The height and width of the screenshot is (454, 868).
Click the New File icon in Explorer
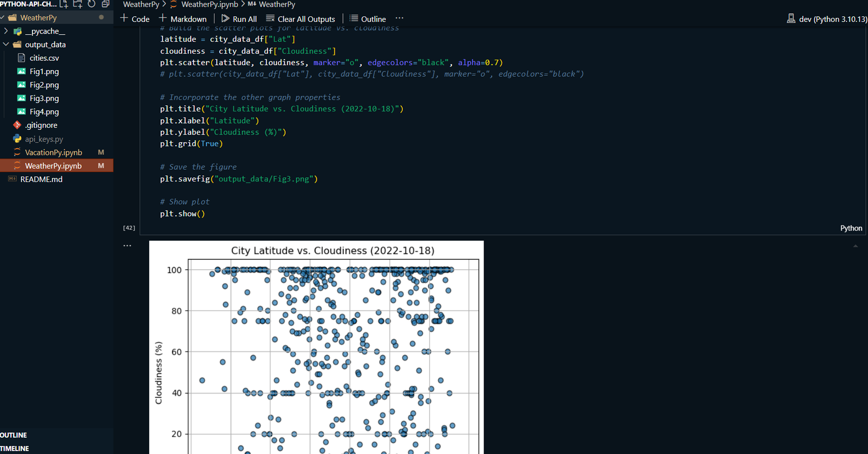[64, 4]
